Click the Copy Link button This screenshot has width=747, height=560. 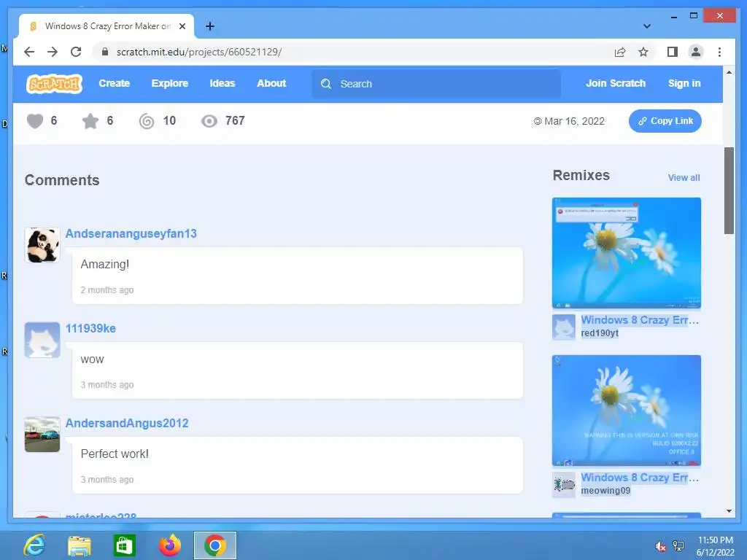(665, 121)
